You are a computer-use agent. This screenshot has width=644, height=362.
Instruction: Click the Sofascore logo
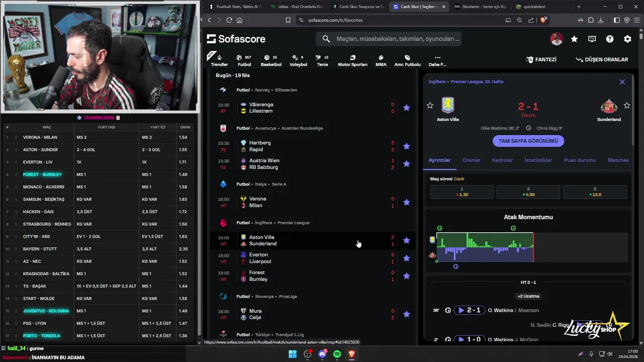point(236,39)
